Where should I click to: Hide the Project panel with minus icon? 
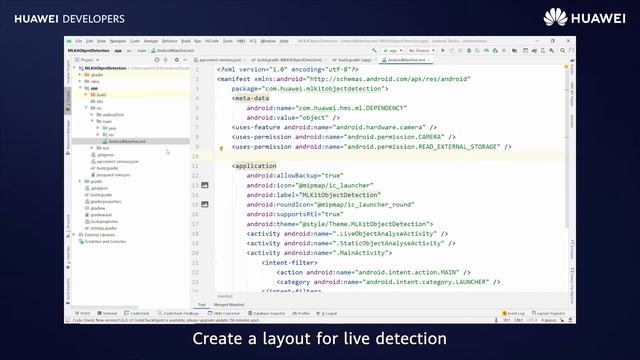(x=185, y=60)
